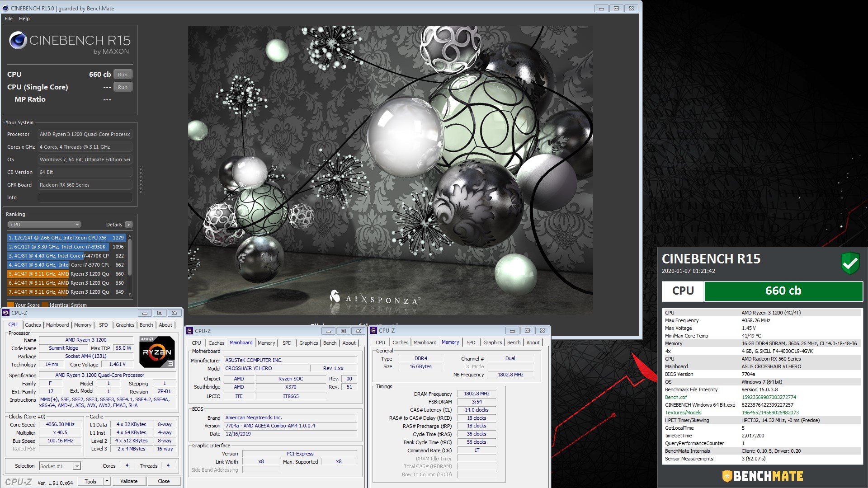Click the Details label in Ranking
This screenshot has height=488, width=868.
114,225
